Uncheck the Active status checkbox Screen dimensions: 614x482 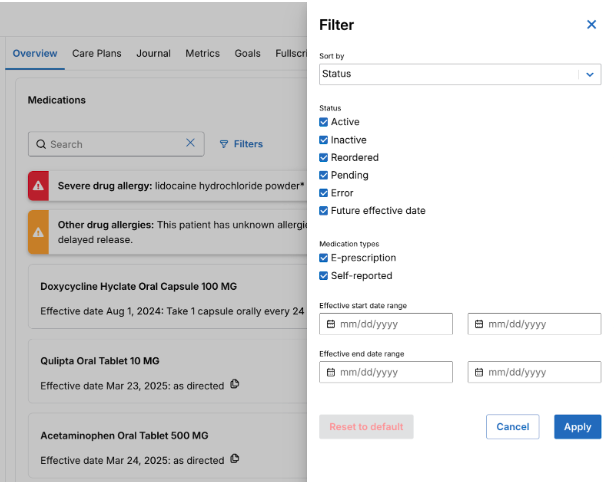point(323,122)
